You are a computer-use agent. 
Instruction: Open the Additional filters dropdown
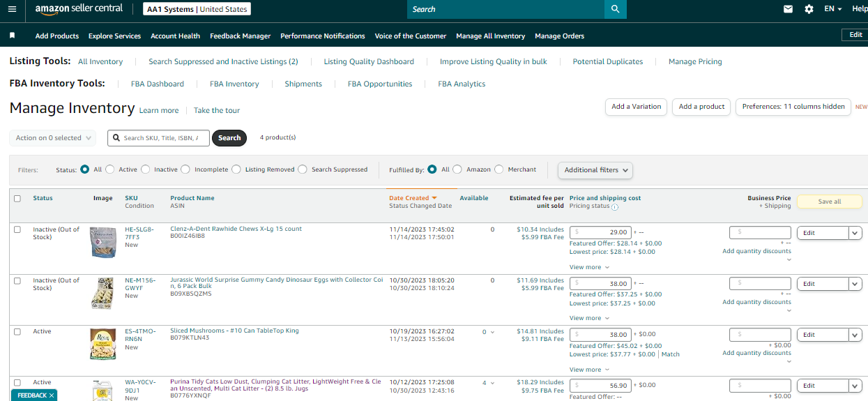pos(595,170)
